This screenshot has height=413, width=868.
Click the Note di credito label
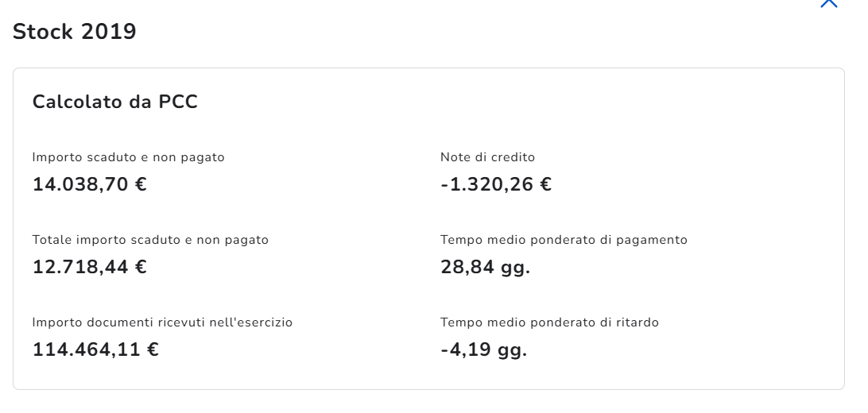[487, 157]
